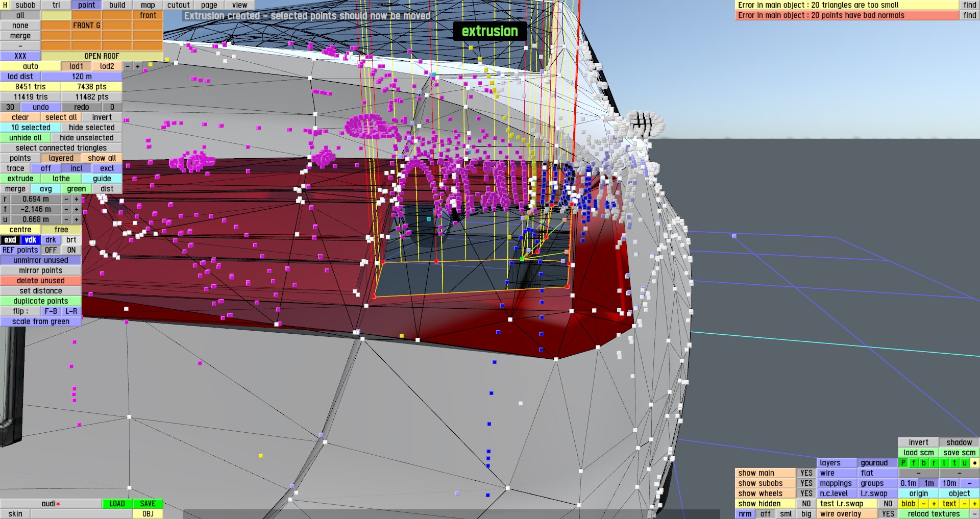The width and height of the screenshot is (980, 519).
Task: Pick the brt point colour
Action: point(71,240)
